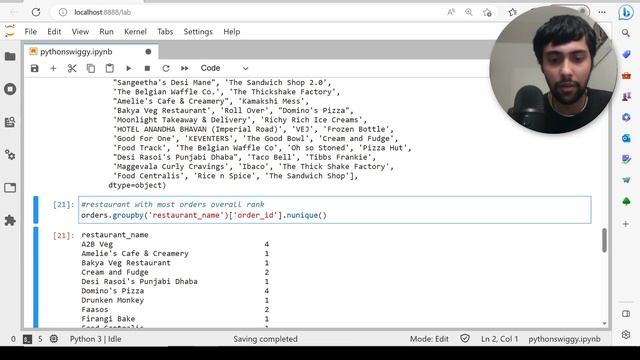Image resolution: width=640 pixels, height=360 pixels.
Task: Open the Extension Manager puzzle icon
Action: (x=10, y=220)
